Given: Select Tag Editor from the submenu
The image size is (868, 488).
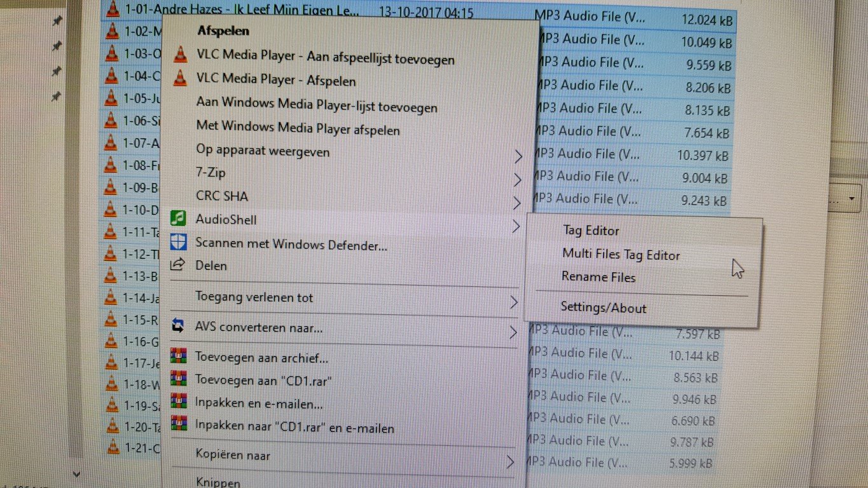Looking at the screenshot, I should point(590,231).
